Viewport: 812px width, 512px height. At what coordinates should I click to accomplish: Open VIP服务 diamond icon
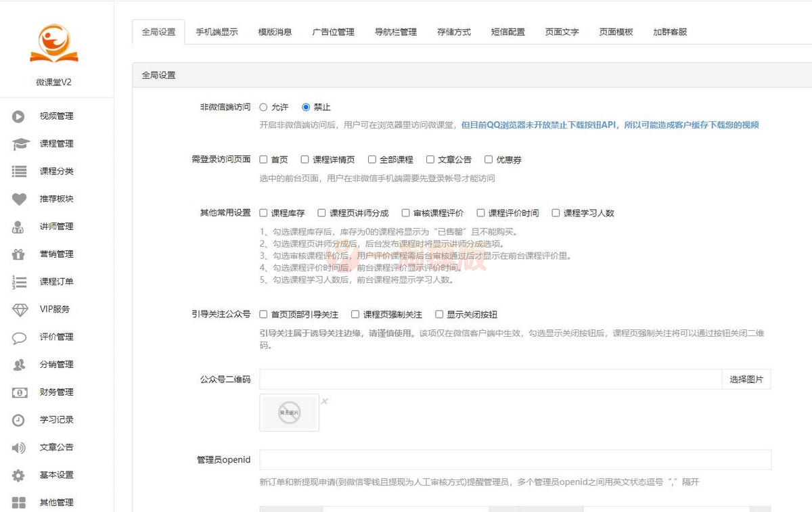tap(20, 309)
